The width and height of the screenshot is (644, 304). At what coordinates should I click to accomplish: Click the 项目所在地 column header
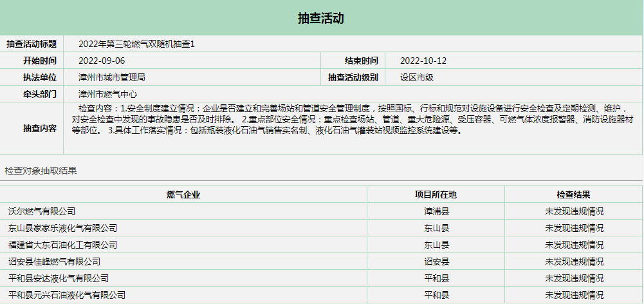[436, 195]
